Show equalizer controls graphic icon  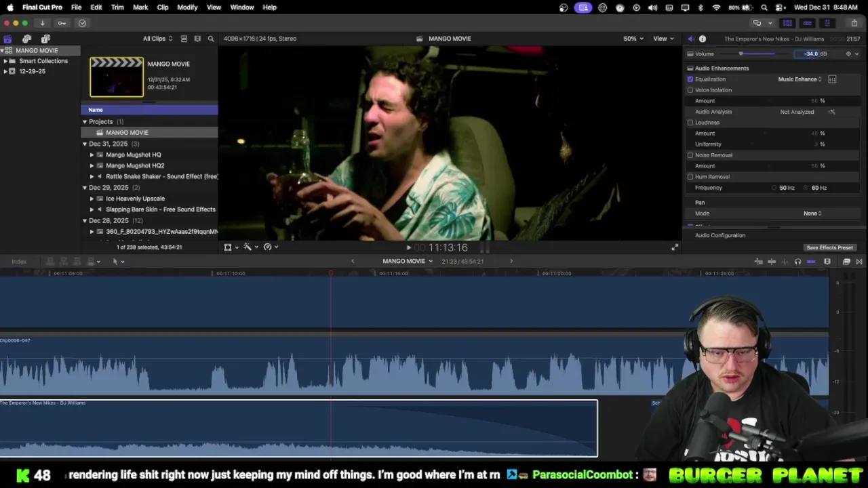pos(832,79)
